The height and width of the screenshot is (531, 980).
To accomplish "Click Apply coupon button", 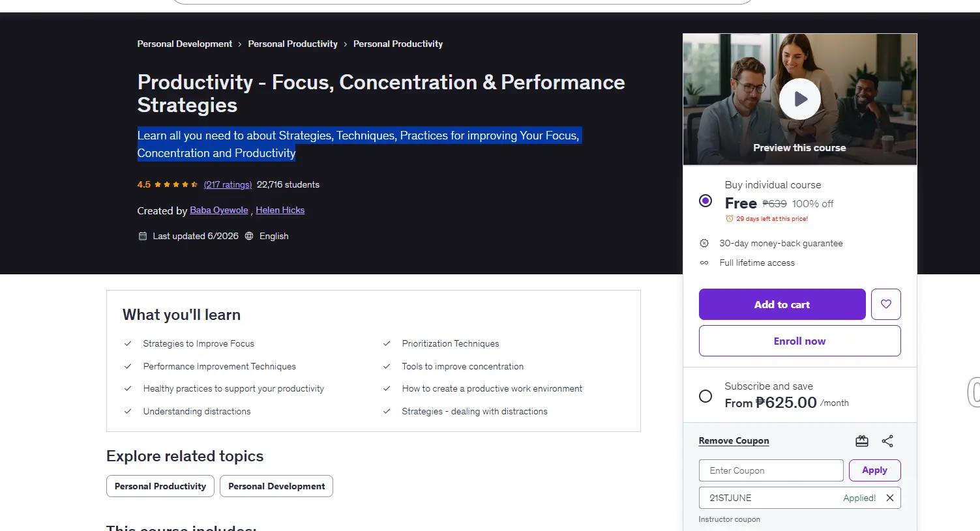I will pos(874,470).
